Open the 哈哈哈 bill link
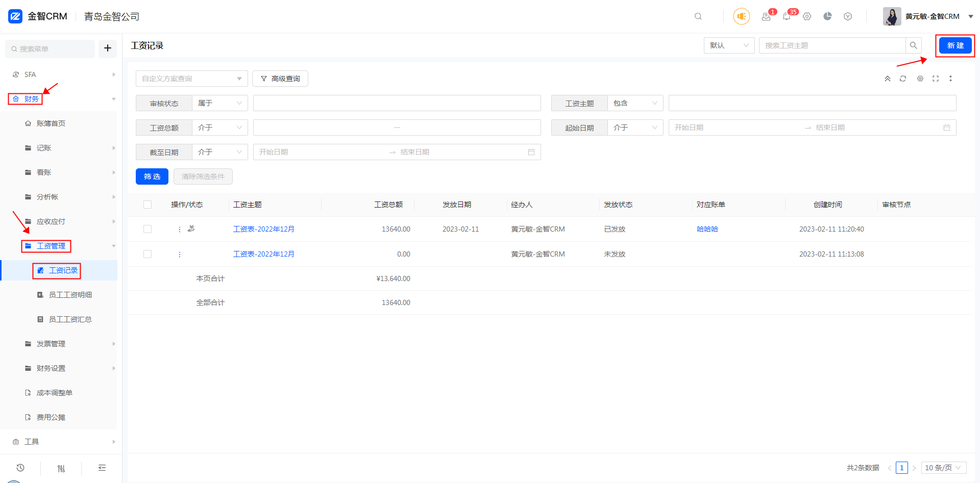Viewport: 980px width, 483px height. coord(707,229)
